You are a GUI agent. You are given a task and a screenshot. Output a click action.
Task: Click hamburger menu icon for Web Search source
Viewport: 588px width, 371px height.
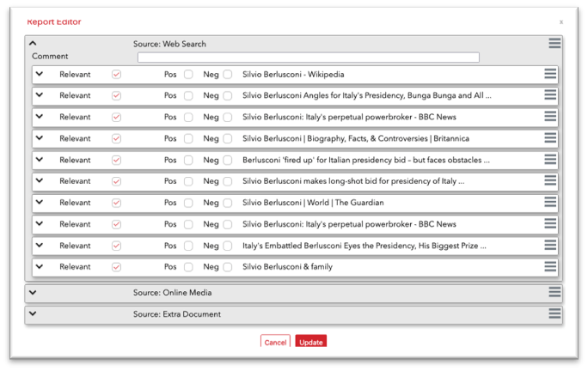click(x=554, y=44)
